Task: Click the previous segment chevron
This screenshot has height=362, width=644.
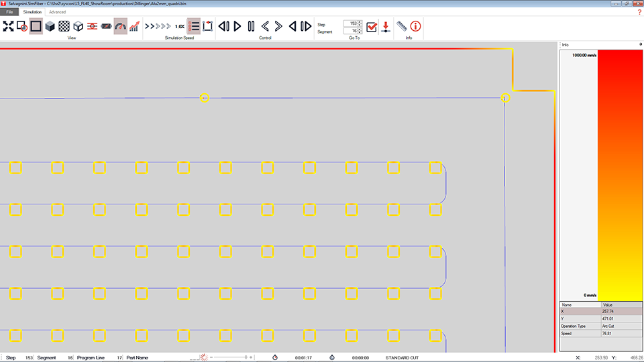Action: (265, 26)
